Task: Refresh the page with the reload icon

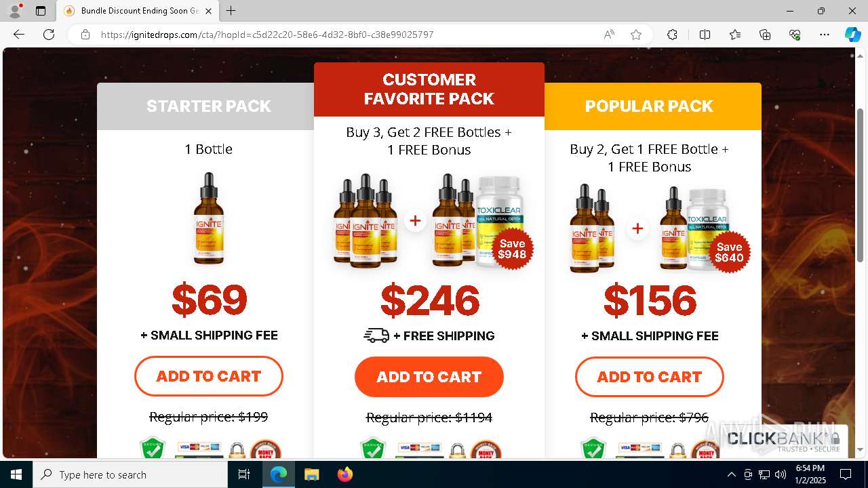Action: [x=49, y=35]
